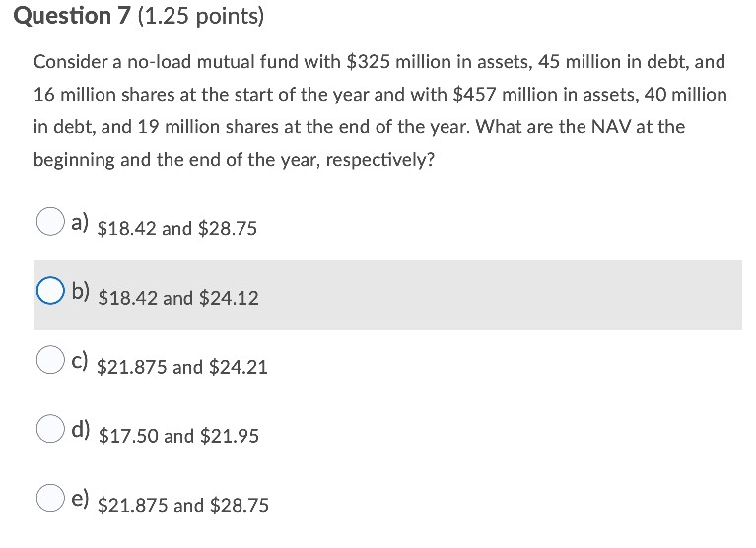Click the line 'beginning and the end of the year, respectively?'
Screen dimensions: 756x548
point(234,159)
